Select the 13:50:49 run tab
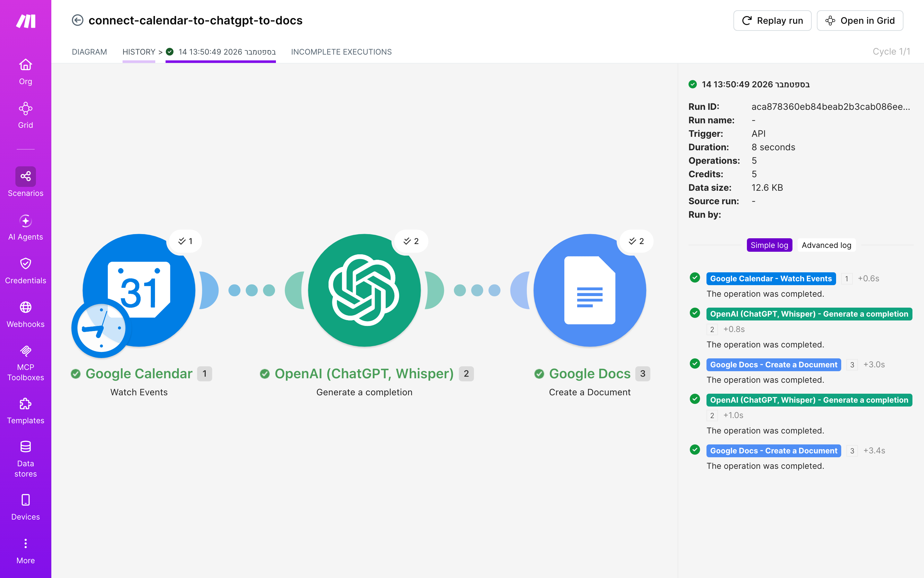 [221, 52]
